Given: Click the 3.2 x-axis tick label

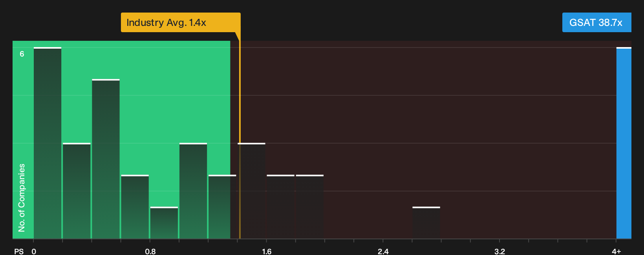Looking at the screenshot, I should point(499,251).
